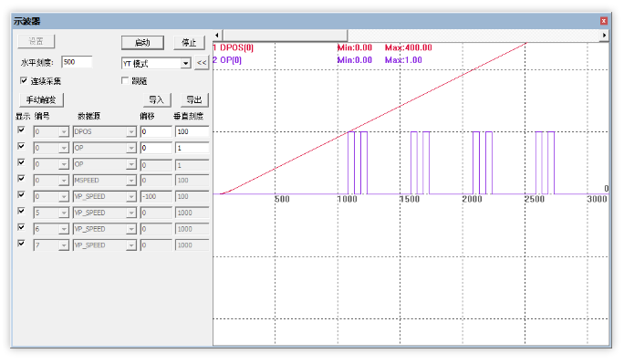Enable the 跟随 follow checkbox
The image size is (624, 364).
(x=125, y=80)
